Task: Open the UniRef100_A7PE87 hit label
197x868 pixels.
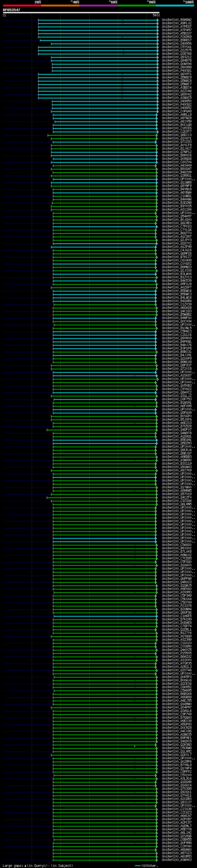Action: pyautogui.click(x=176, y=26)
